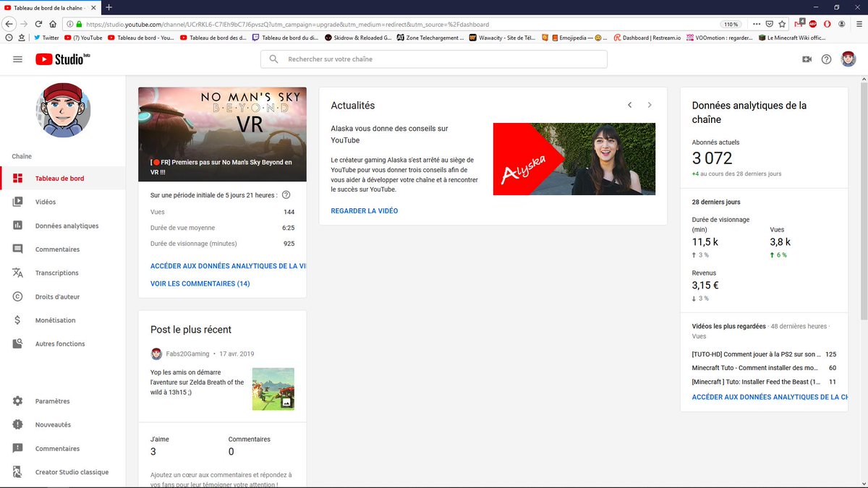Open video '[TUTO-HD] Comment jouer à la PS2'
The width and height of the screenshot is (868, 488).
pyautogui.click(x=754, y=354)
